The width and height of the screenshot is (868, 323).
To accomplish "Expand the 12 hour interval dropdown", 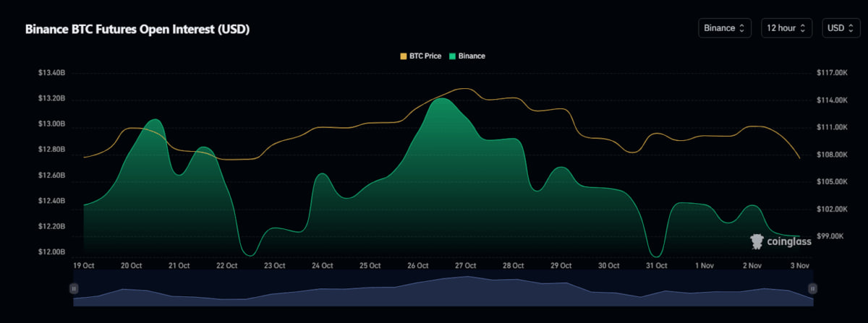I will 786,28.
